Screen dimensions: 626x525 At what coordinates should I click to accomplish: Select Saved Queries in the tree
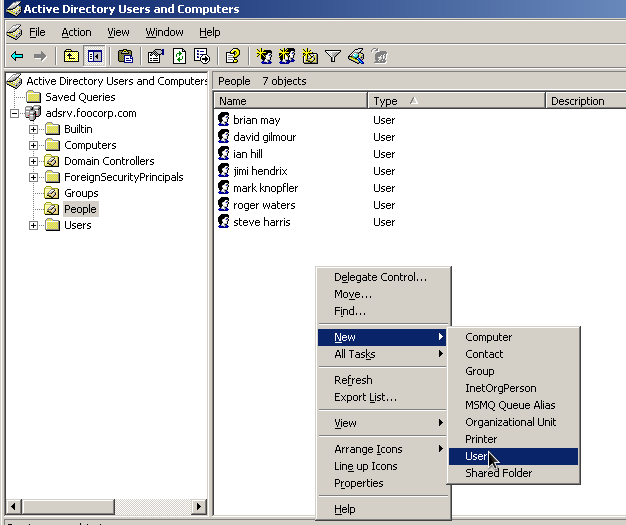[80, 97]
